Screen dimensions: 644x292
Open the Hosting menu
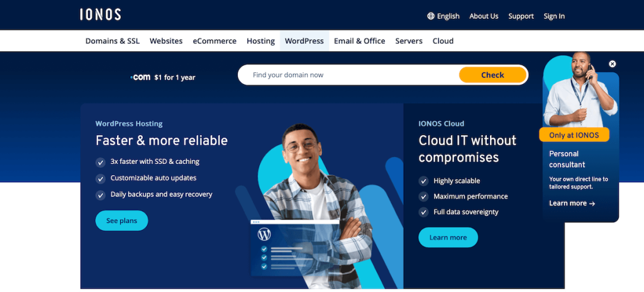point(261,41)
